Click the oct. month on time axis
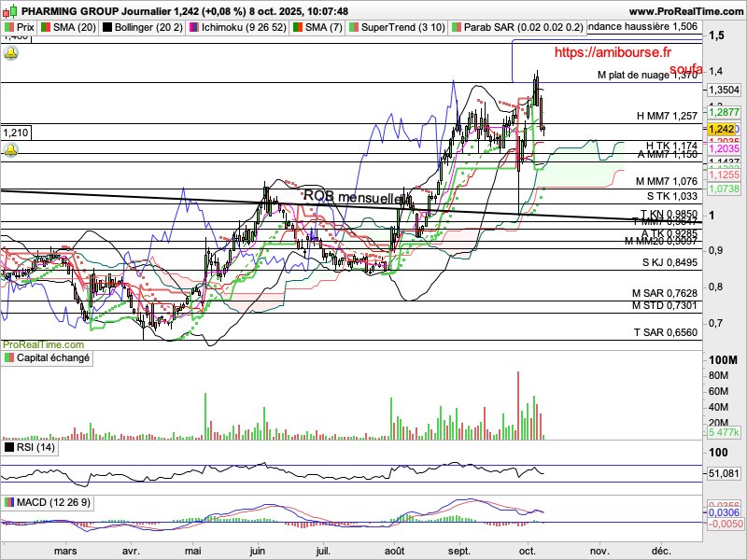Screen dimensions: 747x560 pos(528,551)
